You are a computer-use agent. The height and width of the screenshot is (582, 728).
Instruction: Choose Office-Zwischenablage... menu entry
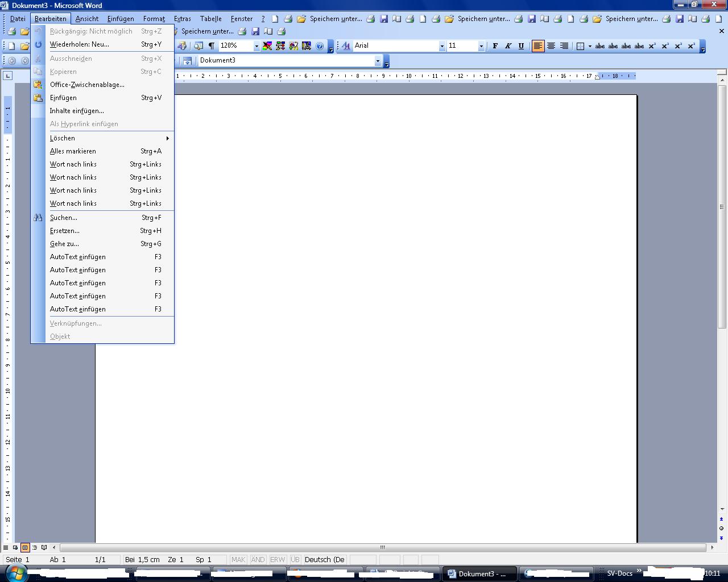click(102, 85)
